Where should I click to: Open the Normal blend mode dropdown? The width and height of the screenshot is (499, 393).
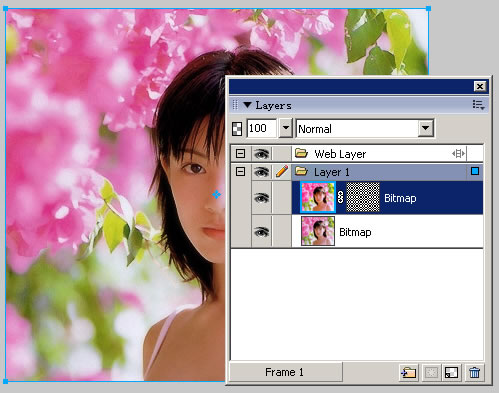pos(425,128)
